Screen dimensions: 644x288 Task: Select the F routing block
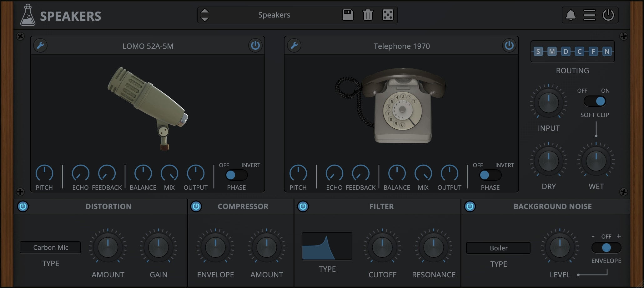593,52
